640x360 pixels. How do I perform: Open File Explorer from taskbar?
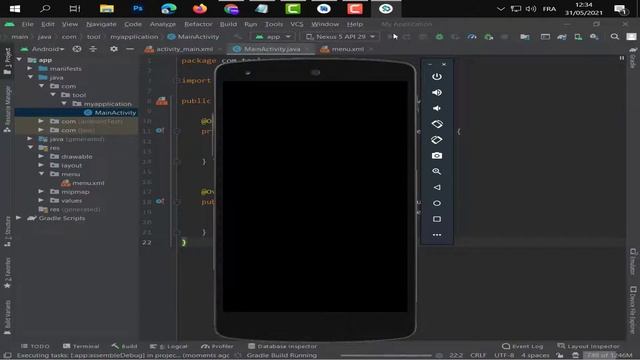click(x=107, y=9)
